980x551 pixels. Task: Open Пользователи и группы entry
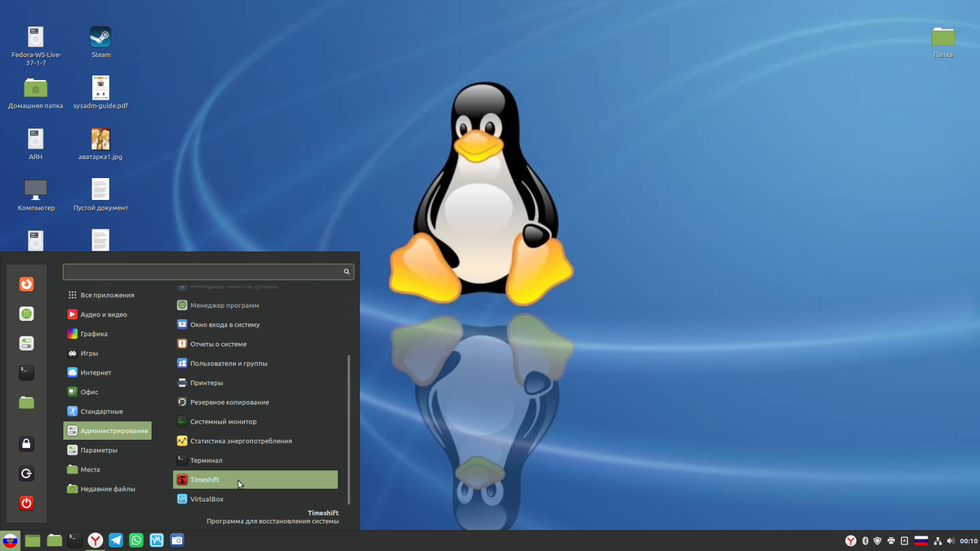256,363
